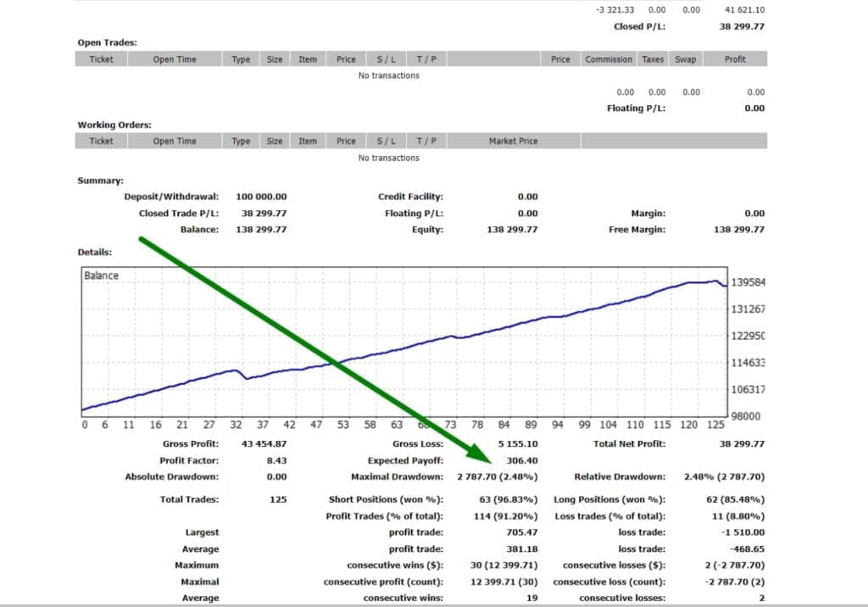Click the Swap column header

pos(685,58)
